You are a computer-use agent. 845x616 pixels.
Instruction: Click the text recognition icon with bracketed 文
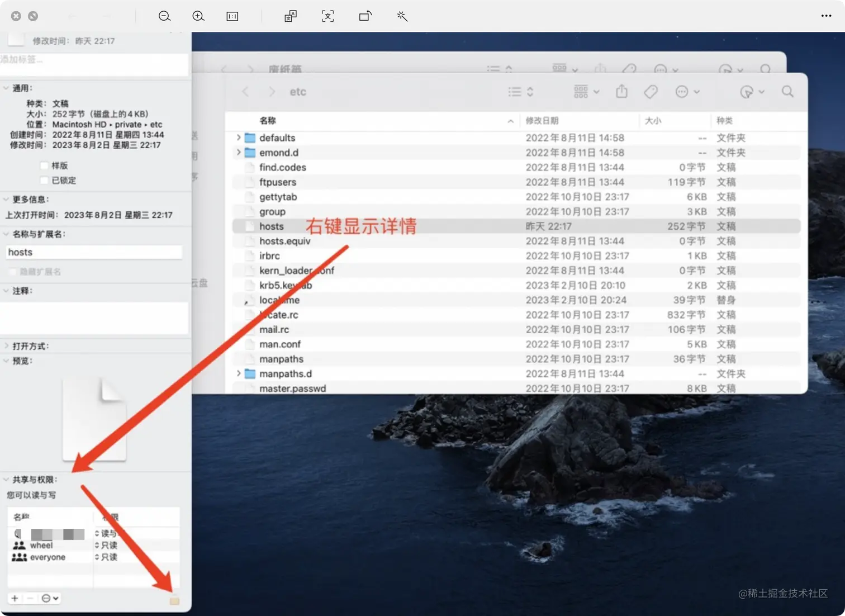[x=328, y=16]
